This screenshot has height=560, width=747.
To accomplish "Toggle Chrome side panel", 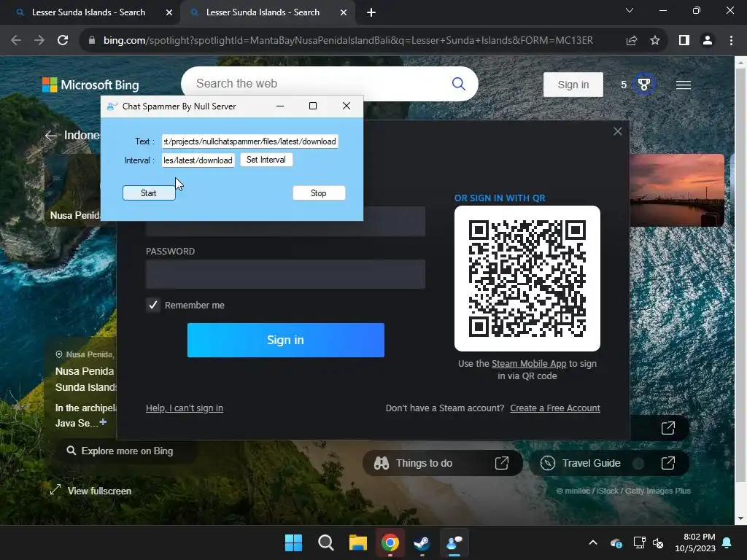I will [684, 41].
